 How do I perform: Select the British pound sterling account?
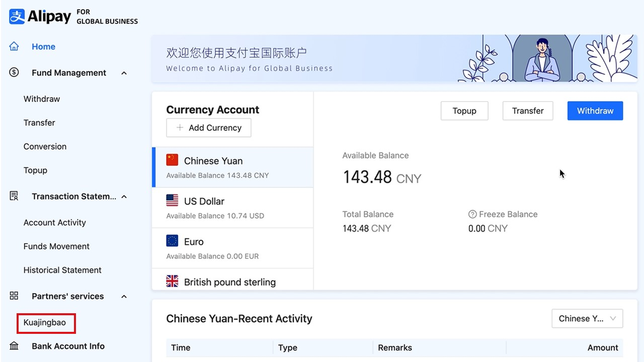tap(232, 279)
